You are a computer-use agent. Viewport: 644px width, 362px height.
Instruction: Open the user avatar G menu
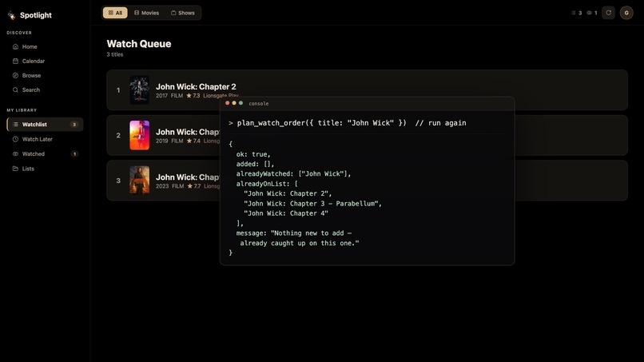(x=626, y=13)
